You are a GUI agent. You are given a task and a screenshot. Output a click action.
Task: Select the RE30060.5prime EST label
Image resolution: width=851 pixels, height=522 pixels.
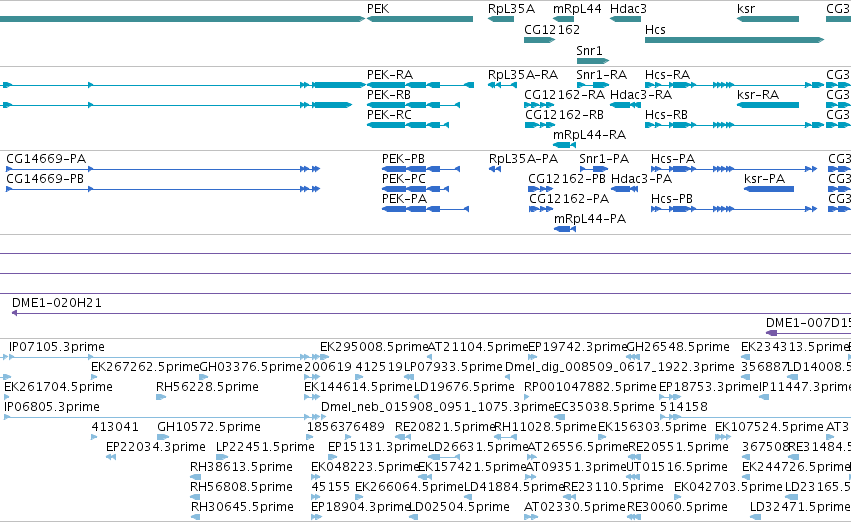(x=677, y=507)
